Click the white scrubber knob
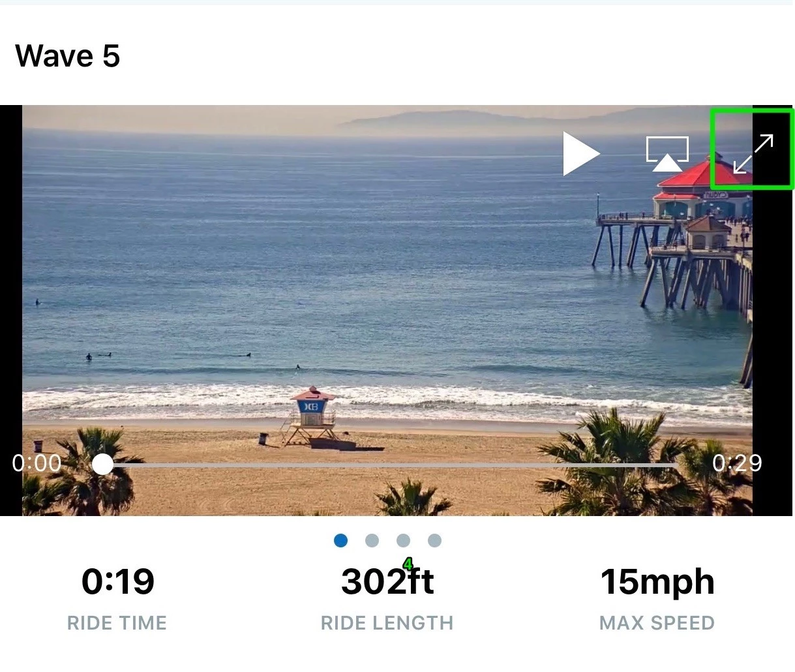795x672 pixels. (x=102, y=465)
